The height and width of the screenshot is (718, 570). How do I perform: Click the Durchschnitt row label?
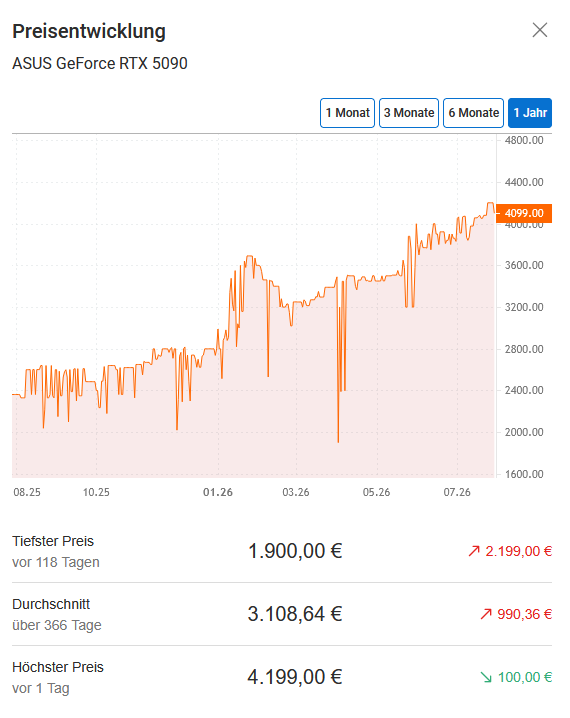click(51, 604)
